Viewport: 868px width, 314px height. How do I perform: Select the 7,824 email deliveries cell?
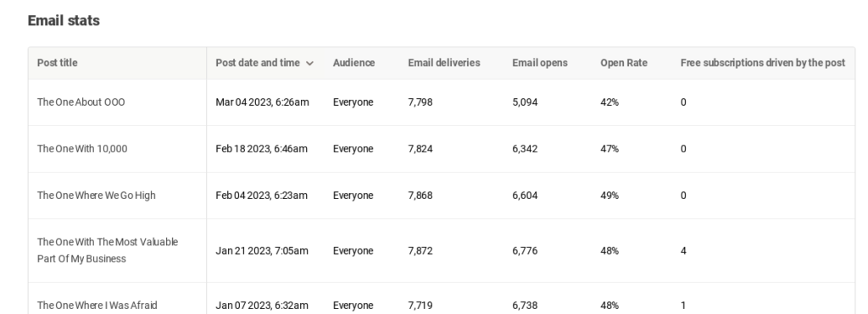point(420,149)
